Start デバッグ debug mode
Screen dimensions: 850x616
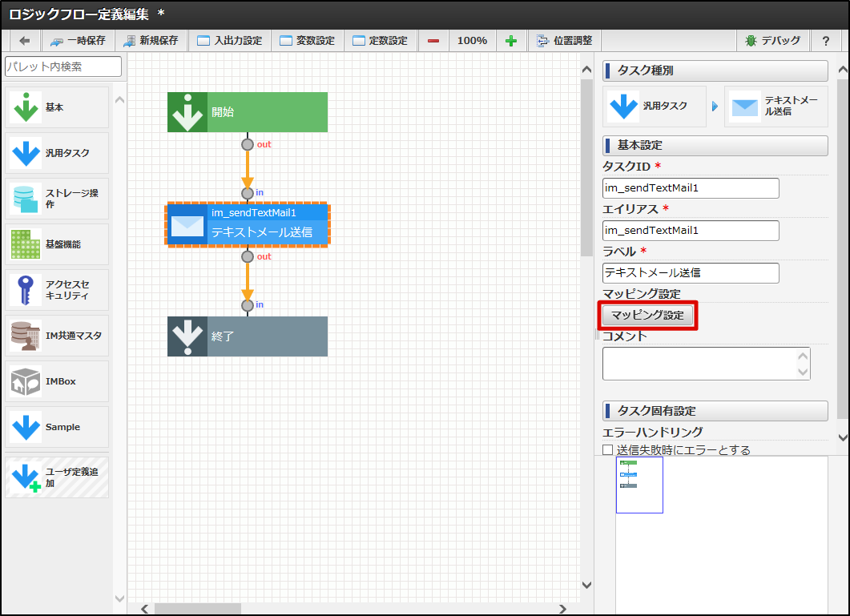tap(772, 41)
